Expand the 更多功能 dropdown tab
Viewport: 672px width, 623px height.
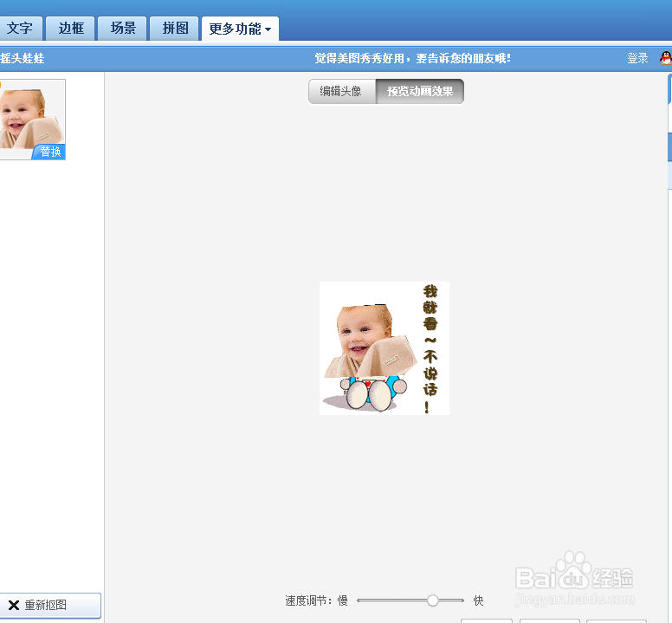tap(240, 29)
